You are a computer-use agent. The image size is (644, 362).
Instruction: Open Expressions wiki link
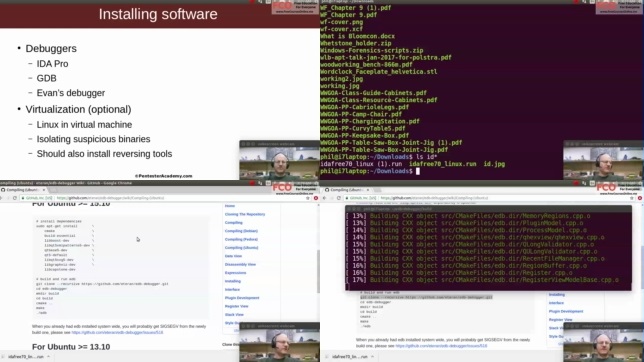235,273
